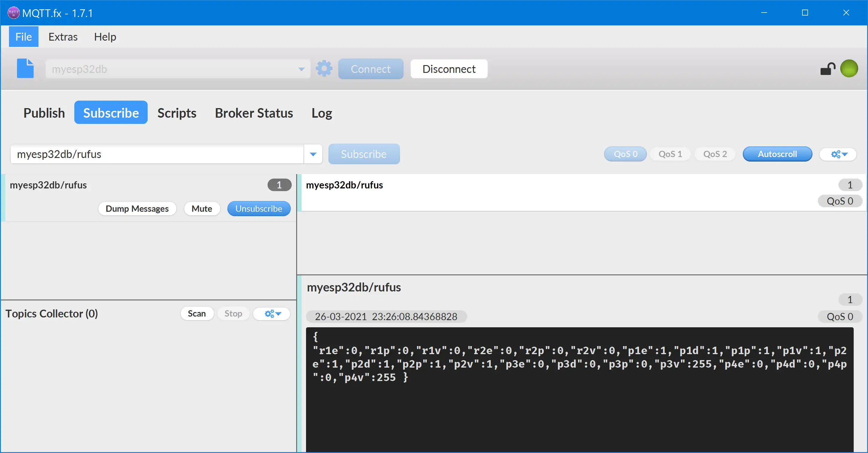Viewport: 868px width, 453px height.
Task: Click the Autoscroll active button
Action: [x=777, y=153]
